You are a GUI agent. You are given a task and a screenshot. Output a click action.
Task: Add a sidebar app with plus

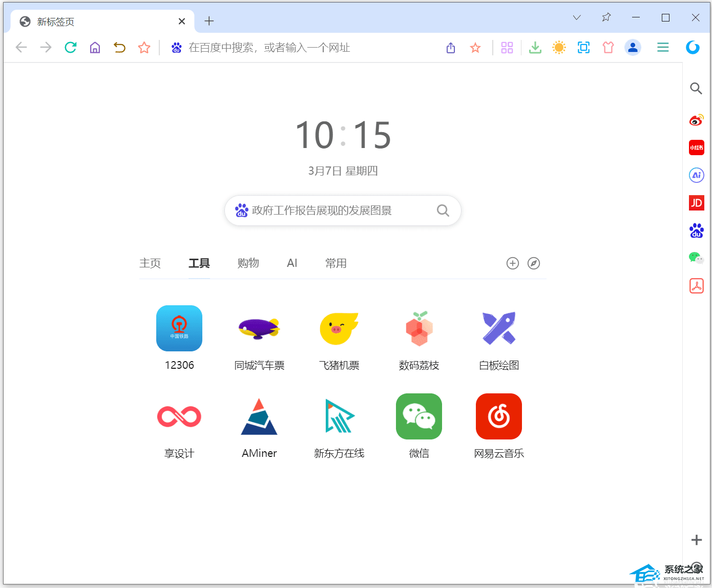(x=697, y=540)
